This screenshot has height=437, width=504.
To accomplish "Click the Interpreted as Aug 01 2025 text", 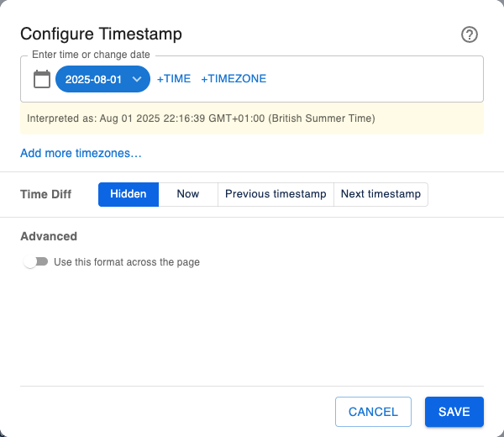I will 201,118.
